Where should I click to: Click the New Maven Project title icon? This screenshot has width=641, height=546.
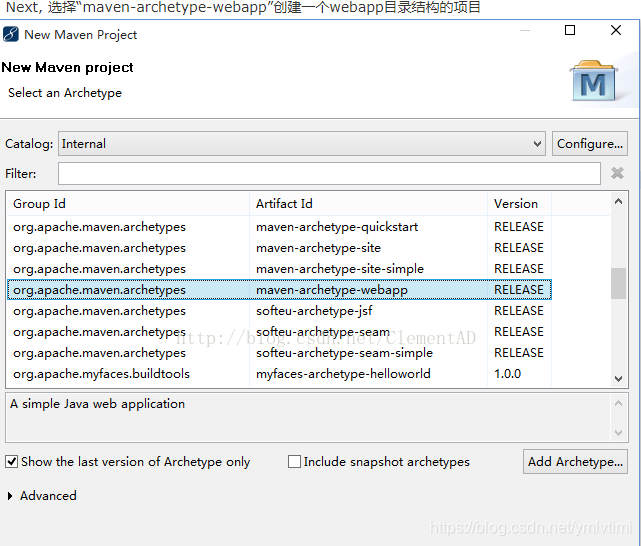click(x=11, y=34)
